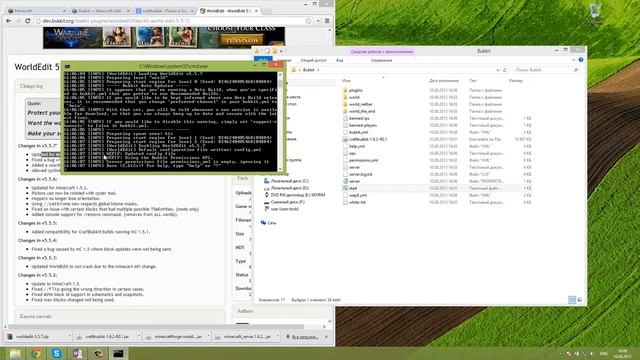
Task: Sort files by Имя column
Action: [346, 81]
